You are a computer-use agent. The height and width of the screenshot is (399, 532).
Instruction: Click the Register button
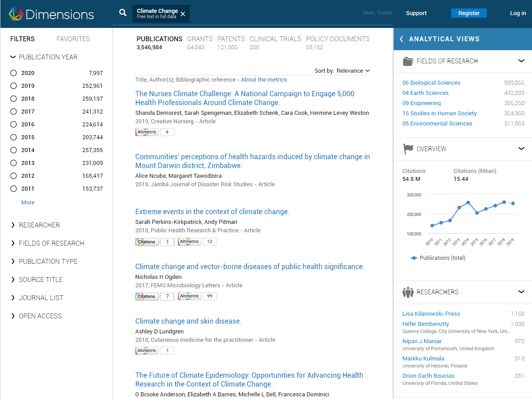click(469, 13)
